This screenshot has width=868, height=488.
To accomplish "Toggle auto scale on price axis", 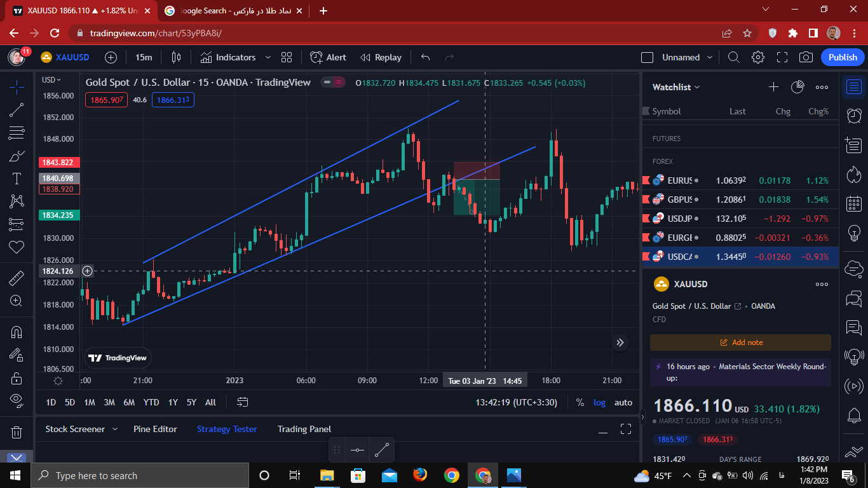I will (623, 402).
